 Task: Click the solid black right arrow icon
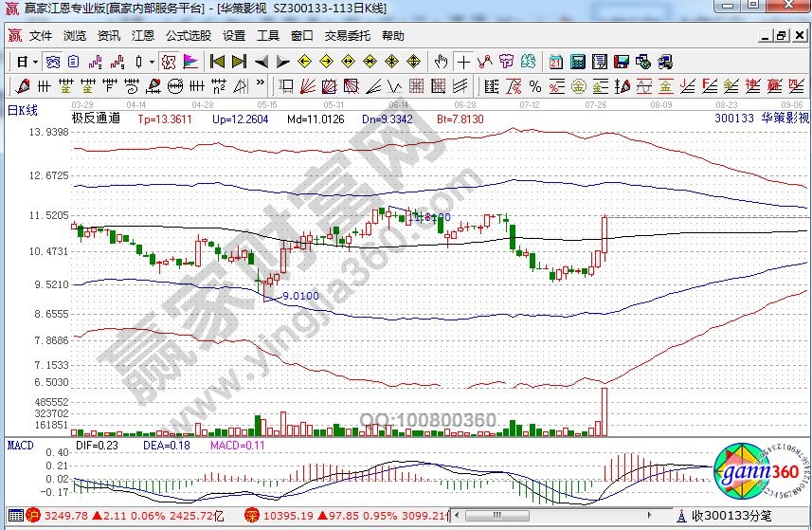tap(282, 62)
